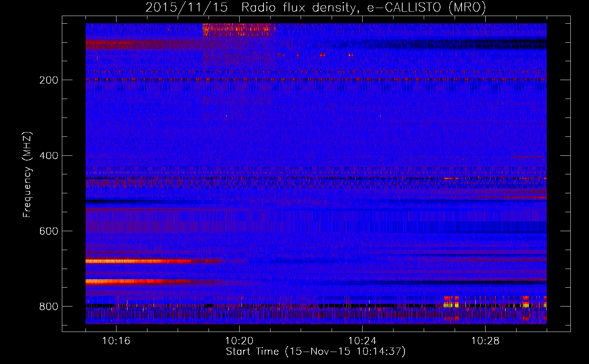This screenshot has height=364, width=589.
Task: Click the plot title 'Radio flux density, e-CALLISTO (MRO)'
Action: [364, 7]
